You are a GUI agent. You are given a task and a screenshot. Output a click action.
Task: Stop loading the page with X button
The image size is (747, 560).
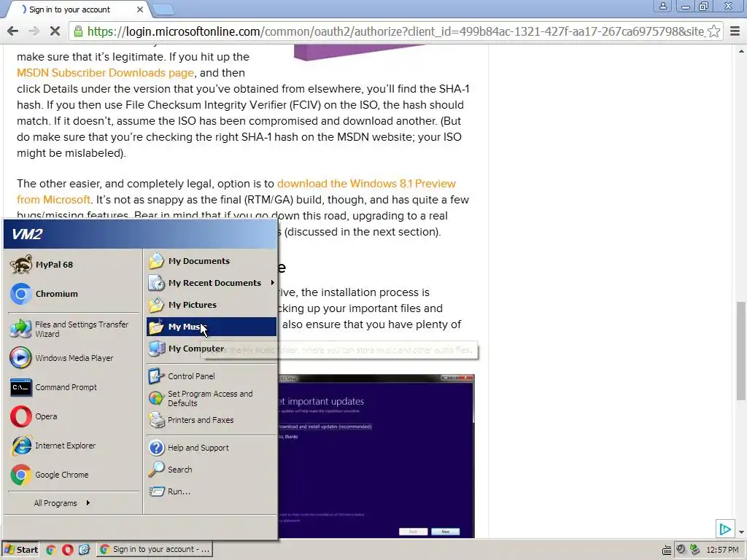pos(55,31)
